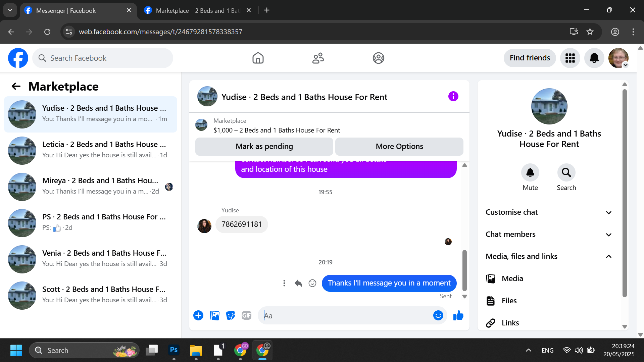The width and height of the screenshot is (644, 362).
Task: Click the Find friends button
Action: [x=530, y=58]
